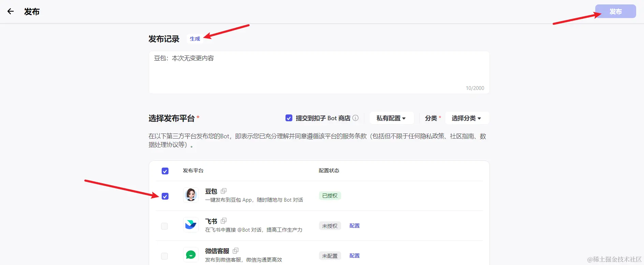Open the info icon beside Bot 商店
Screen dimensions: 644x265
[355, 118]
